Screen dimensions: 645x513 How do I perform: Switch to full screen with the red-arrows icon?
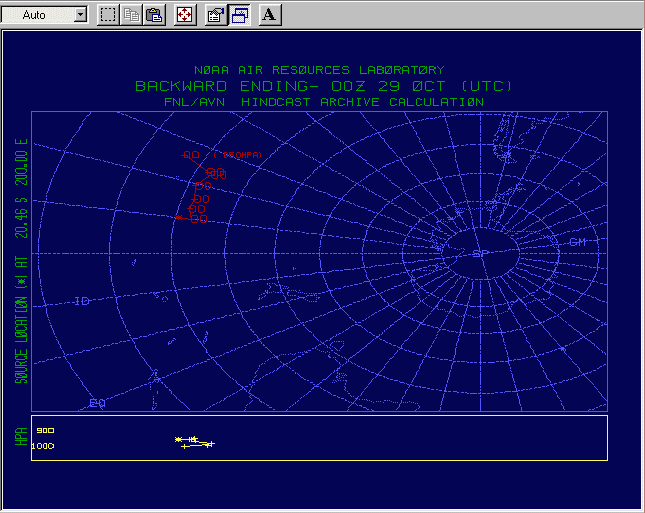click(185, 15)
